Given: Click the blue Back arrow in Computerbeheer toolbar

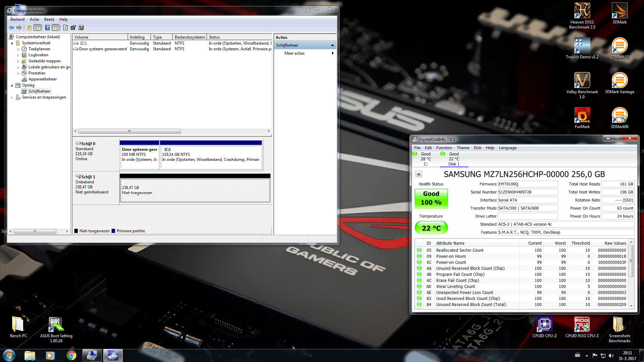Looking at the screenshot, I should [x=11, y=28].
